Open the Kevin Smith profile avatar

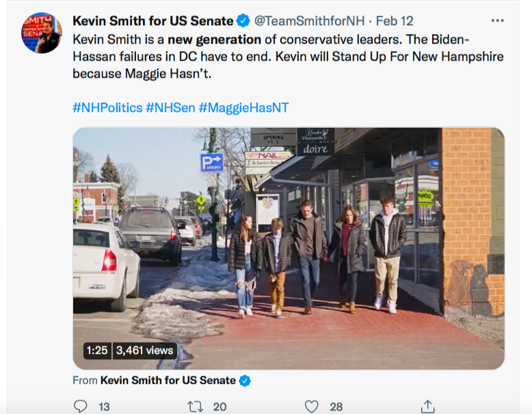click(42, 33)
